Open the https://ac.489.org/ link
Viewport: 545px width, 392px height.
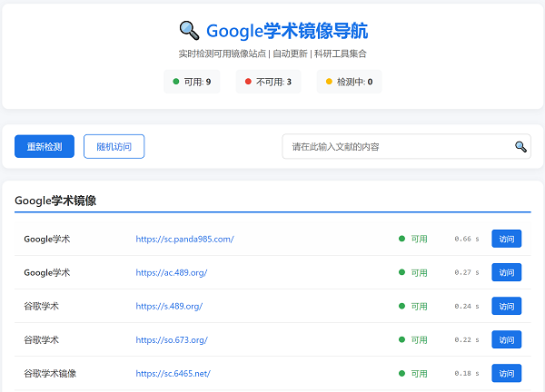(172, 272)
